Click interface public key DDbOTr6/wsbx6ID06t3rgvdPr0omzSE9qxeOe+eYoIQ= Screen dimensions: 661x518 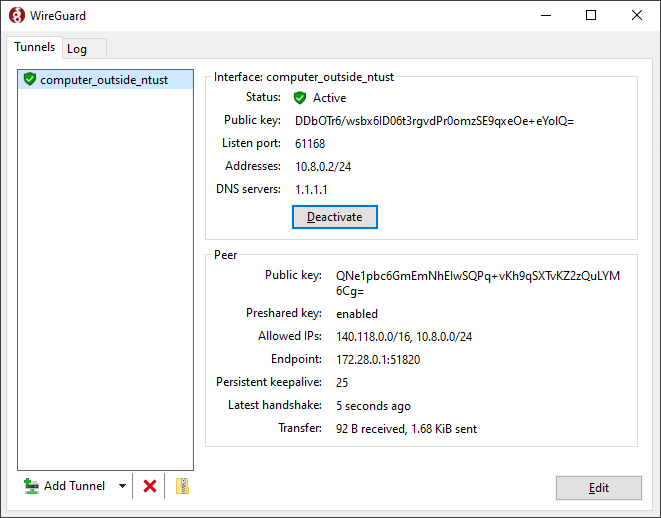(x=434, y=121)
